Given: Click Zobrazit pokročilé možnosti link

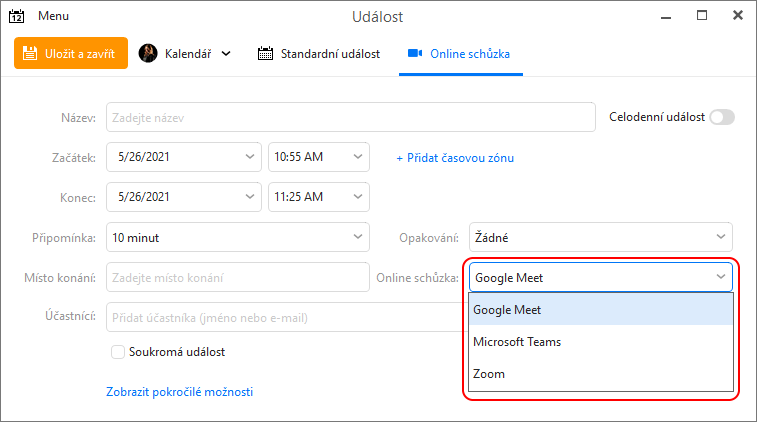Looking at the screenshot, I should point(180,392).
